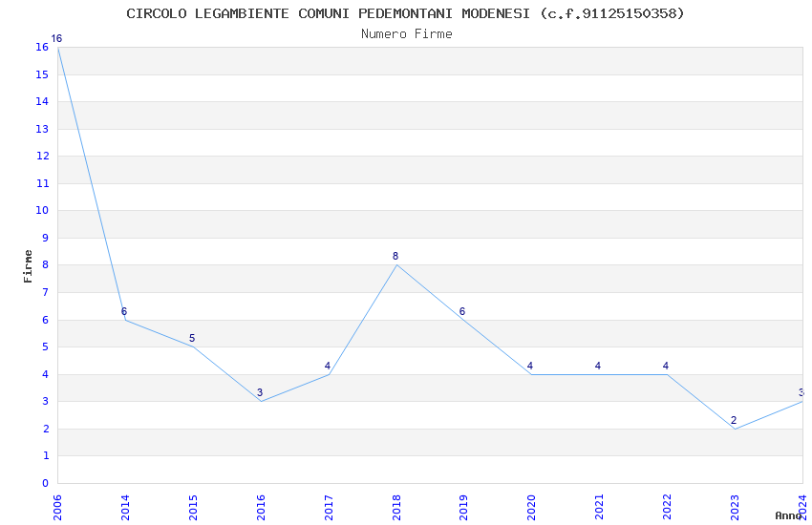The image size is (812, 525).
Task: Click the 2006 x-axis year label
Action: coord(57,508)
